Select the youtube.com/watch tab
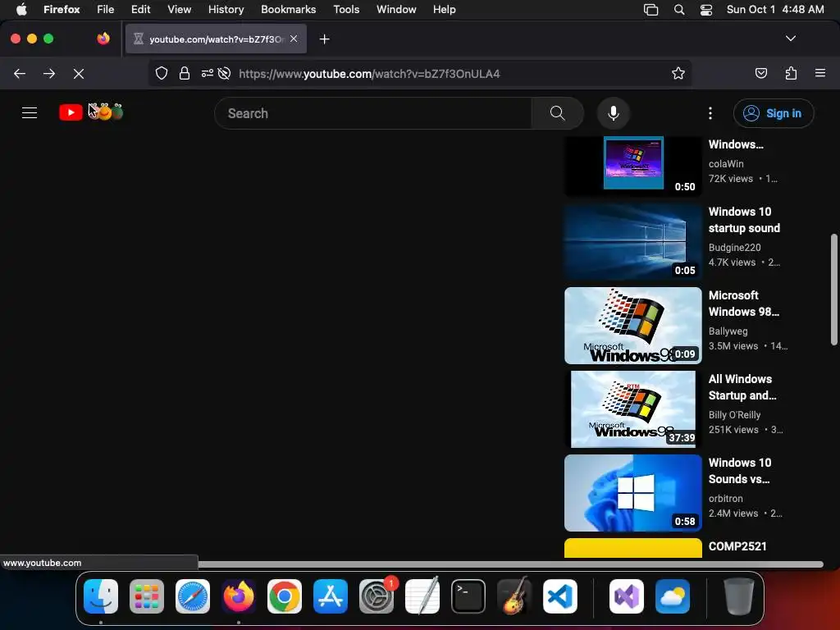The width and height of the screenshot is (840, 630). (x=216, y=39)
